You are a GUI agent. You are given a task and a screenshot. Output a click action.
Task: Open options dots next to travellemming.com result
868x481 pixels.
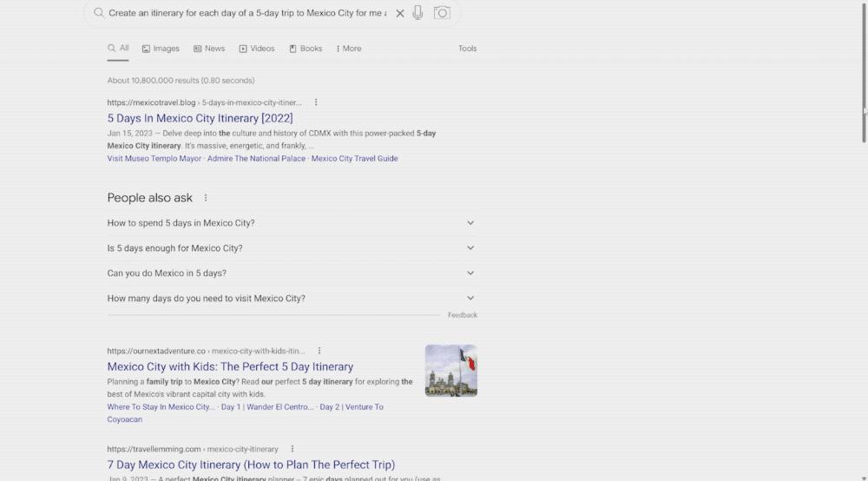(x=293, y=449)
